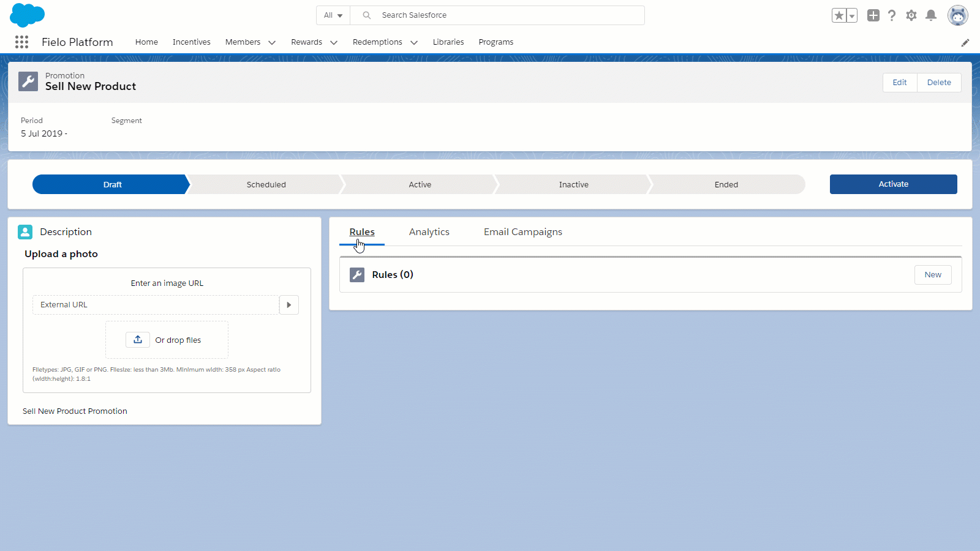The width and height of the screenshot is (980, 551).
Task: Open the Programs nav tab
Action: click(x=496, y=42)
